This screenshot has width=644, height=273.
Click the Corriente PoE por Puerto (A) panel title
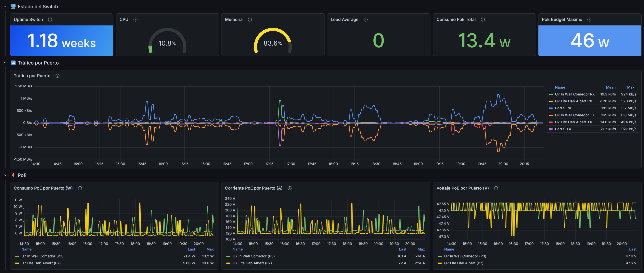coord(253,188)
